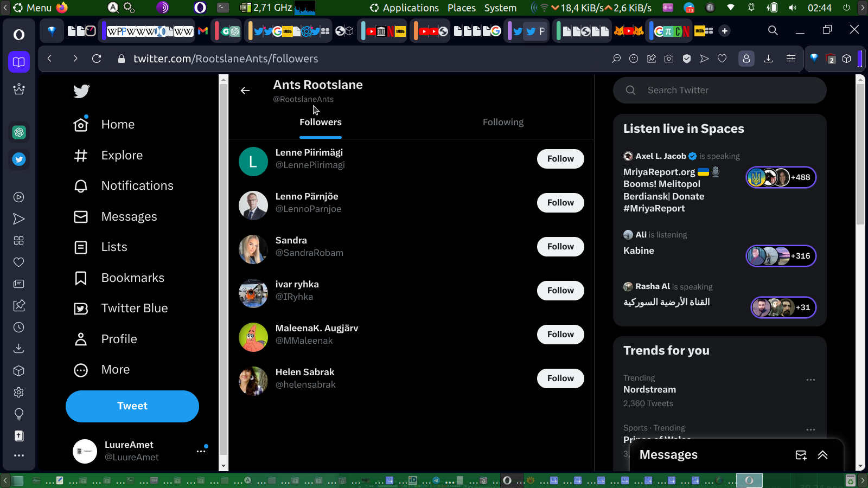
Task: Open the Nordstream trending topic
Action: point(649,390)
